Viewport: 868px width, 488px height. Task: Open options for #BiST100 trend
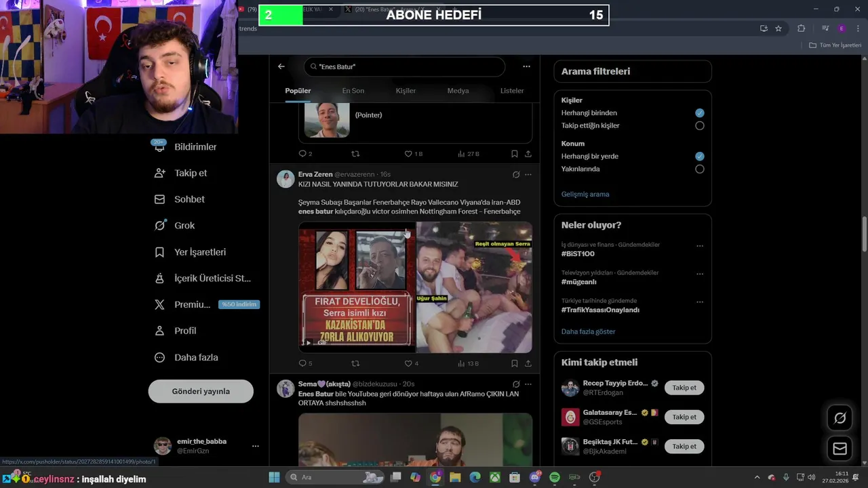700,245
